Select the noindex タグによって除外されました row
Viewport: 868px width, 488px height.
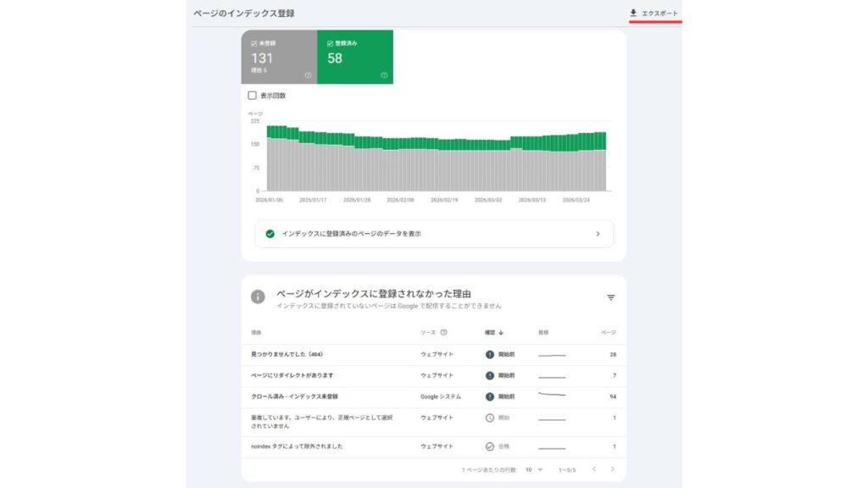click(x=297, y=446)
